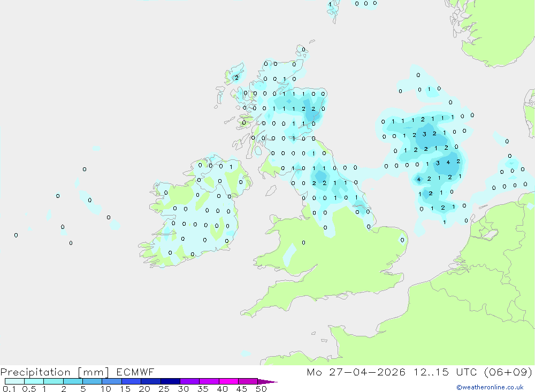Click the '25' legend scale label

click(164, 389)
